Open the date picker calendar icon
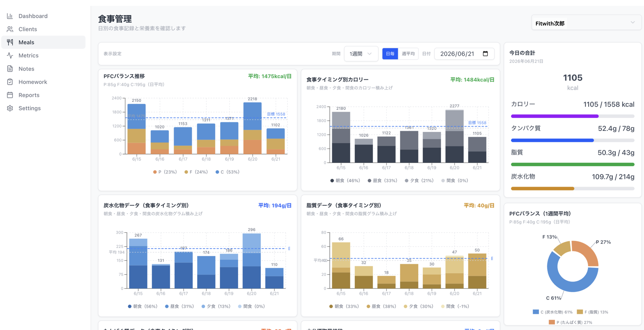This screenshot has height=330, width=644. click(485, 54)
